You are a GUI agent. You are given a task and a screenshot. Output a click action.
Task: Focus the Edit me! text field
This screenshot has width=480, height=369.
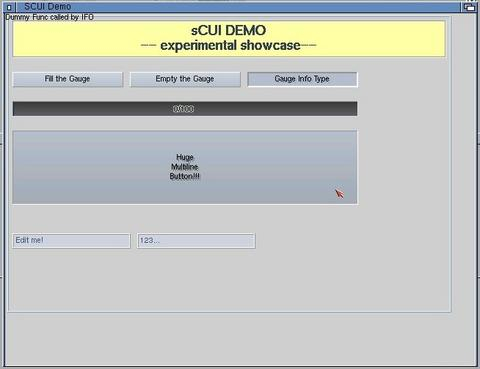(71, 241)
